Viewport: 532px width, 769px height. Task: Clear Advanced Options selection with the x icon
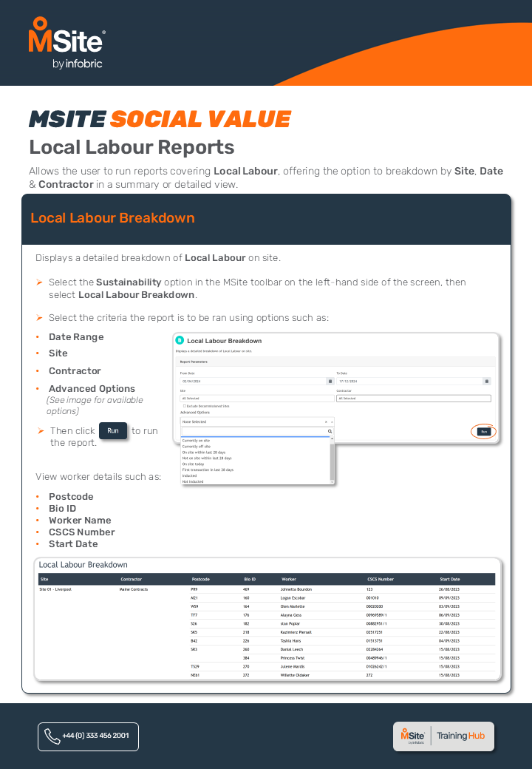pos(326,421)
